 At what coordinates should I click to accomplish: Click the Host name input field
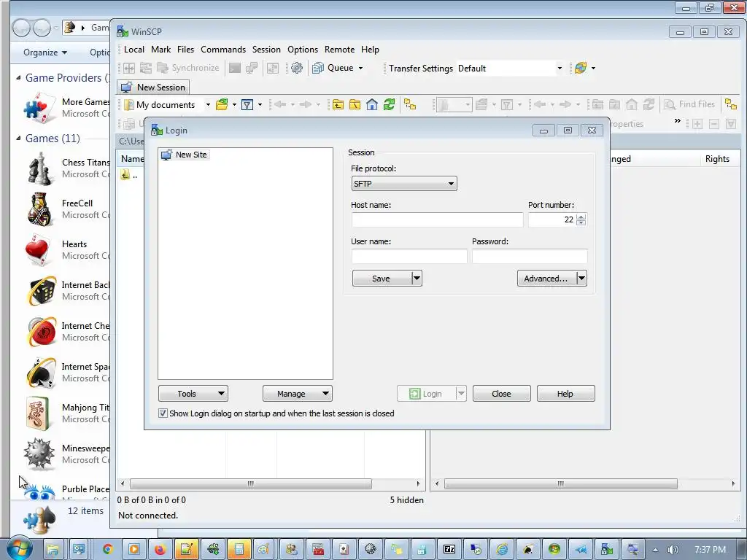point(438,219)
